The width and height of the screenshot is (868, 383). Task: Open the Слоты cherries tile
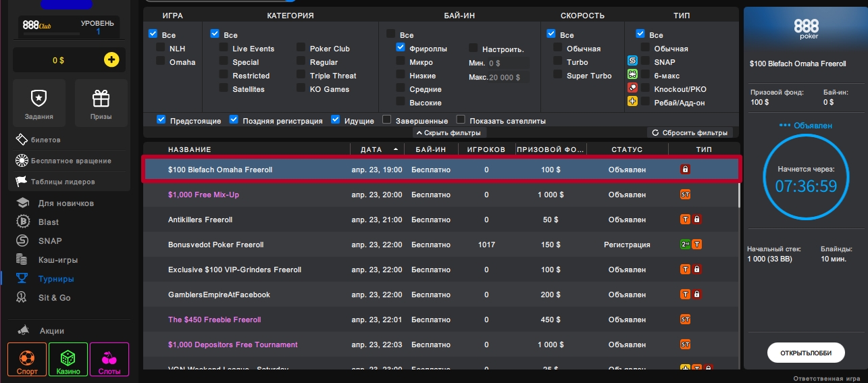click(109, 359)
